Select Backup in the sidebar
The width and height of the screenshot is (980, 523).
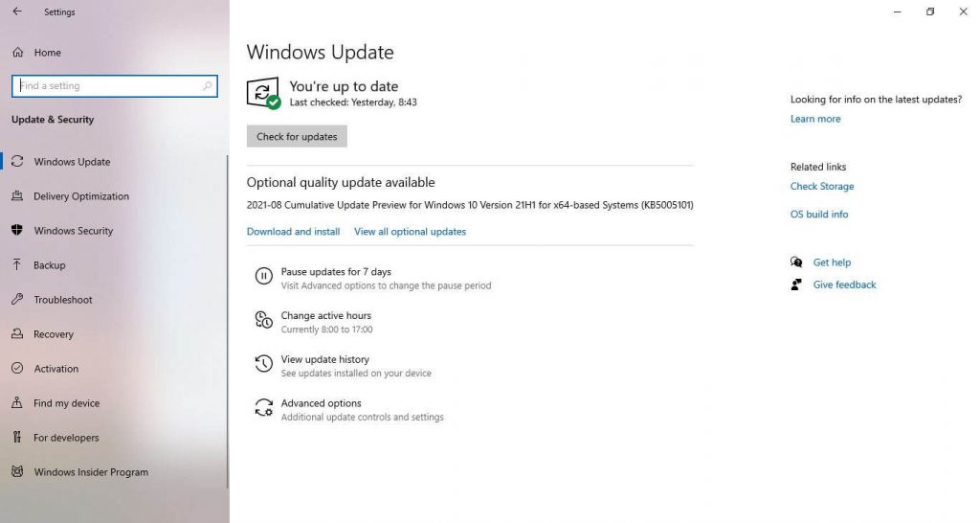coord(50,265)
